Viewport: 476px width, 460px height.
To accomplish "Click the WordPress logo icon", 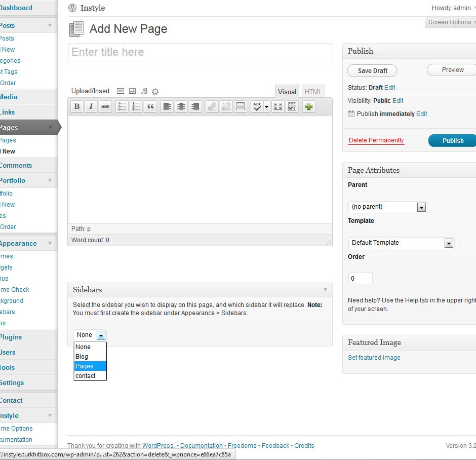I will tap(72, 8).
